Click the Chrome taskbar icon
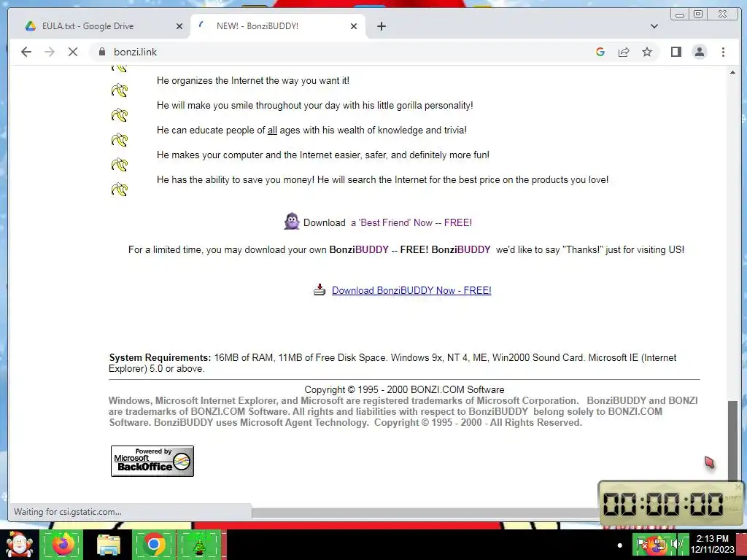Viewport: 747px width, 560px height. [153, 545]
